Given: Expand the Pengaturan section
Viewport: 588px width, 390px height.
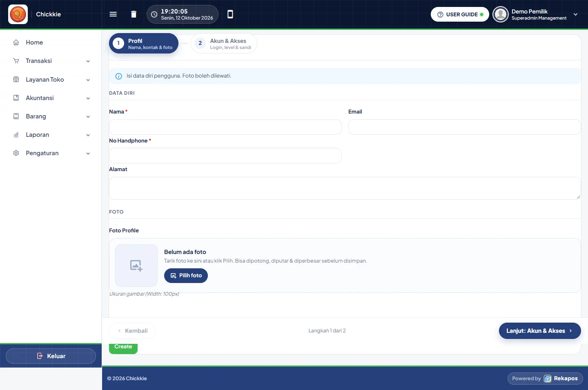Looking at the screenshot, I should click(x=51, y=153).
